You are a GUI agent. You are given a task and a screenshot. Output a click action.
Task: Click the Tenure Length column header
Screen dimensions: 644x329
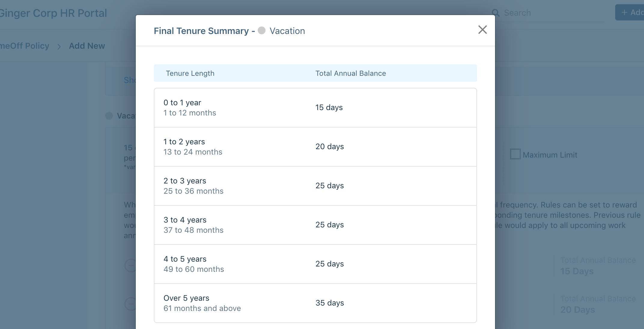(x=190, y=73)
